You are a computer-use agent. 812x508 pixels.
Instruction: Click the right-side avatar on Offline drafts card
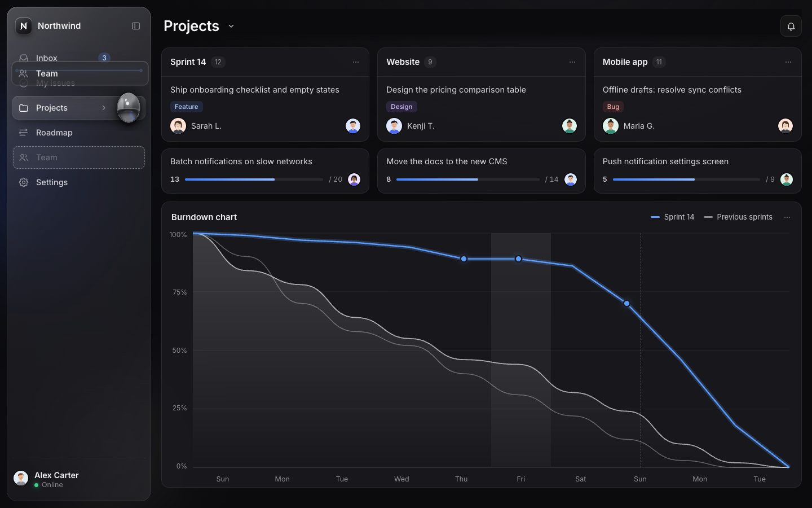pos(785,126)
